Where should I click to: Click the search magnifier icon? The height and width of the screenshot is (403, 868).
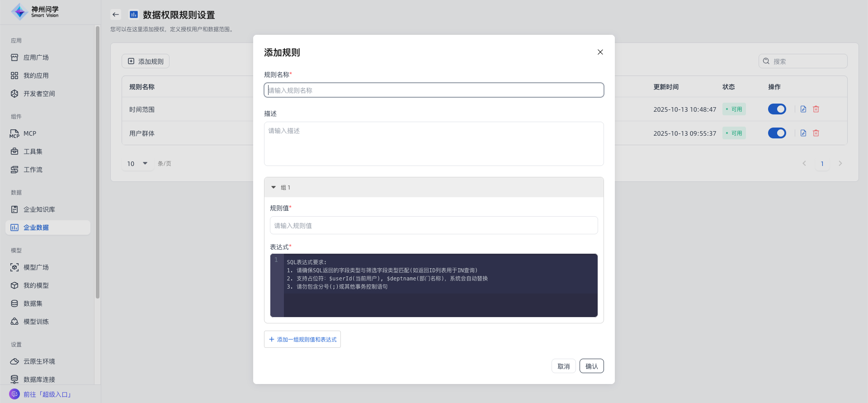[x=766, y=61]
